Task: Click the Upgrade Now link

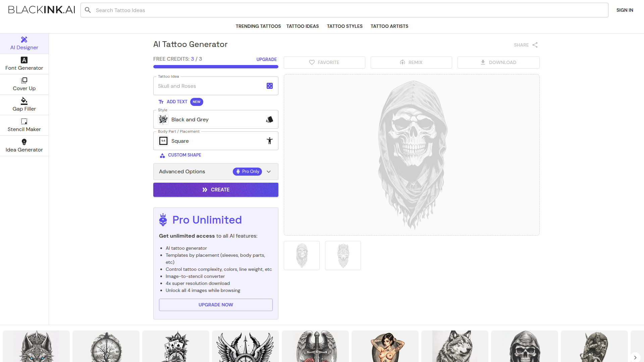Action: tap(216, 305)
